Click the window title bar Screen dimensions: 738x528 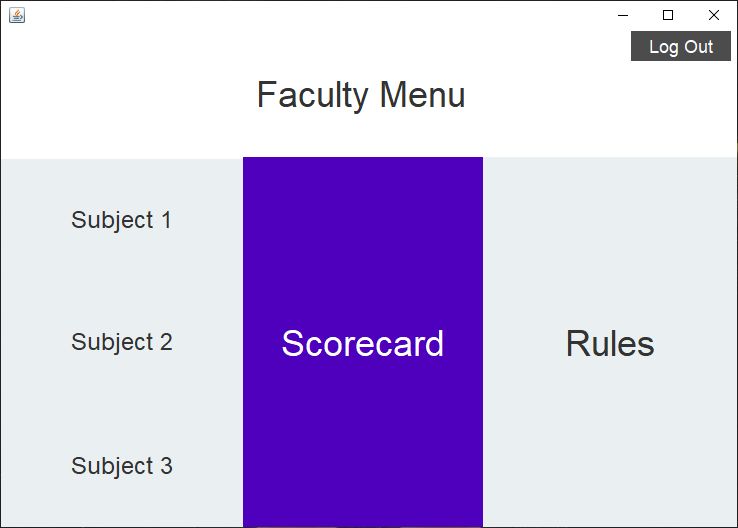(300, 15)
